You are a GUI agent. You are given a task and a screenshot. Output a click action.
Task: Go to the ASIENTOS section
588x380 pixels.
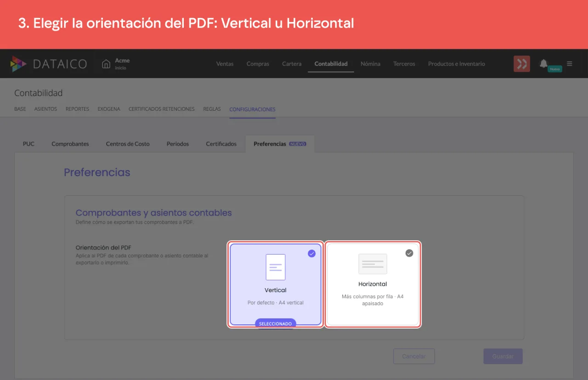click(x=45, y=109)
